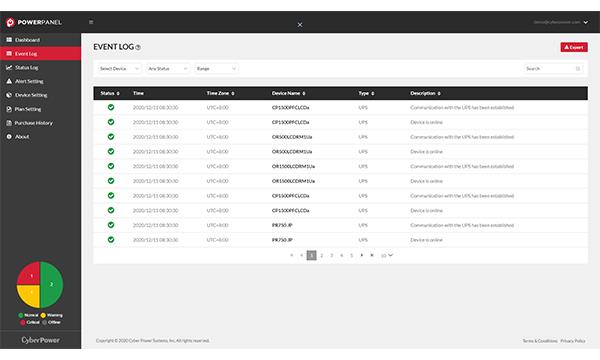This screenshot has width=600, height=360.
Task: Open the Terms & Conditions link
Action: tap(540, 341)
